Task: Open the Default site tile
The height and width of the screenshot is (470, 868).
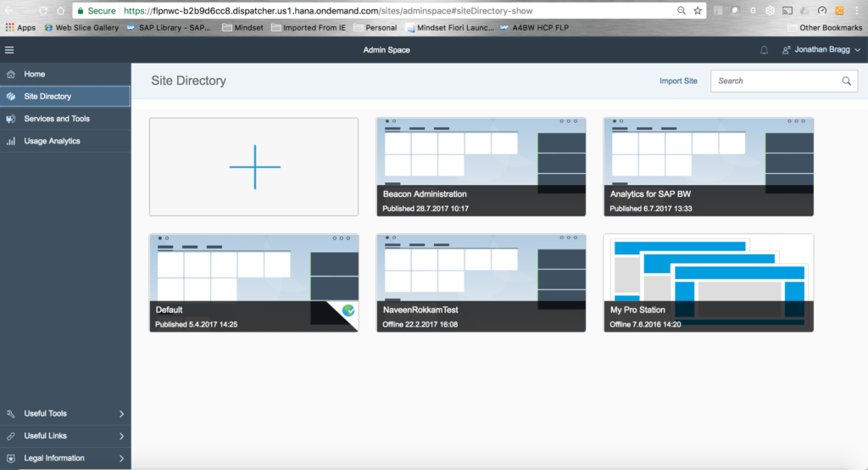Action: point(254,283)
